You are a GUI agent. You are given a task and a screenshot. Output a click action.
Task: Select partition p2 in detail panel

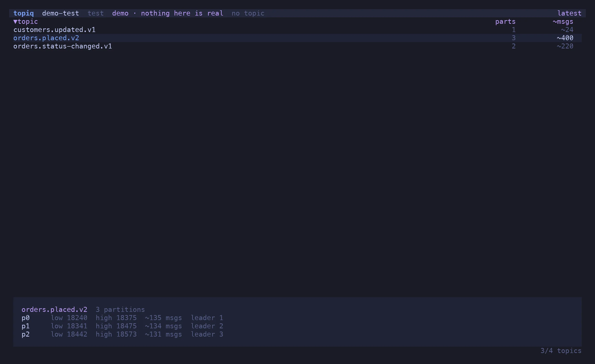pyautogui.click(x=26, y=334)
